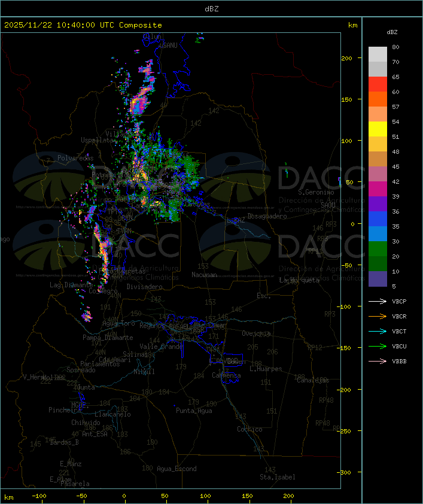423x504 pixels.
Task: Click the Llancanelo map label
Action: coord(112,414)
